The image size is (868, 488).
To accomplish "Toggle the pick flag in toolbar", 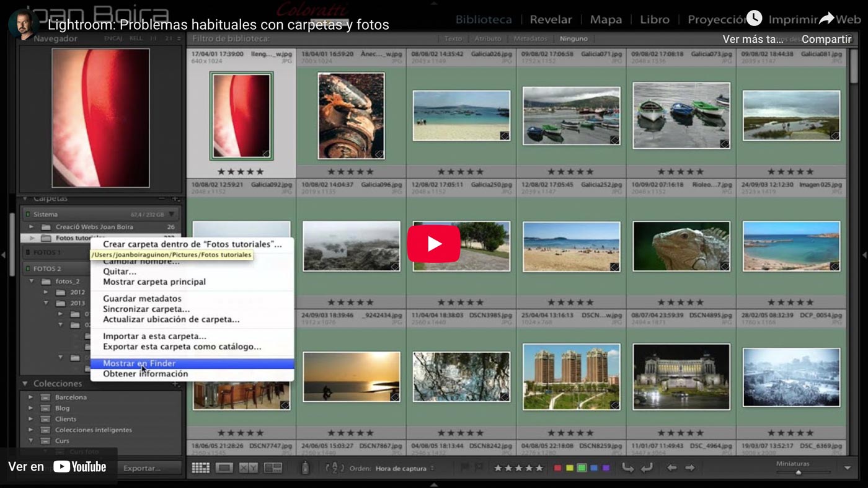I will (465, 468).
